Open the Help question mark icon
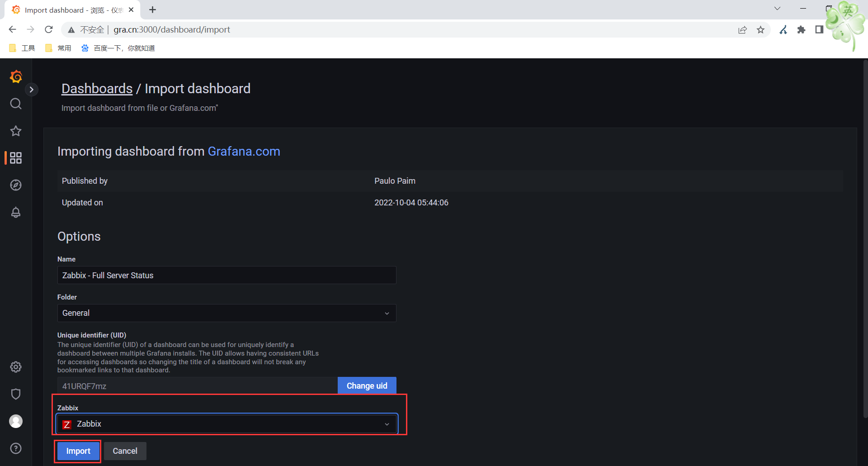Screen dimensions: 868x466 tap(16, 448)
